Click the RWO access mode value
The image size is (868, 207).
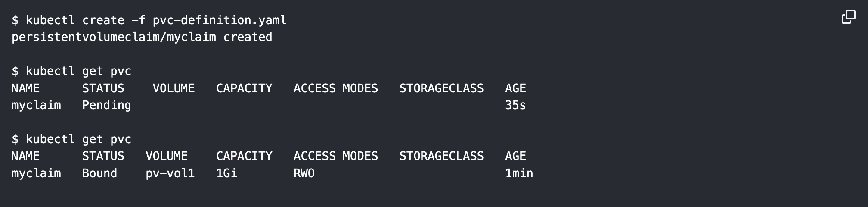tap(304, 173)
